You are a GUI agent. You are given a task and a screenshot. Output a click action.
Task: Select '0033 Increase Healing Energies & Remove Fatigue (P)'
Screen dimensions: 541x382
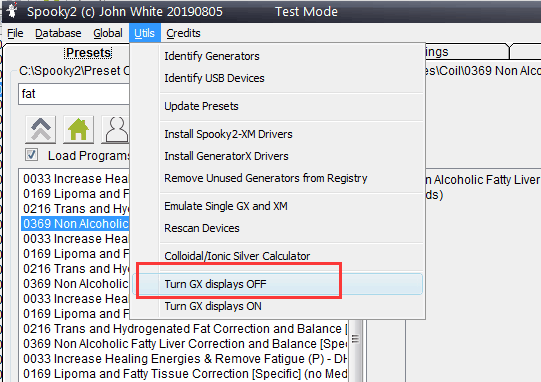(x=184, y=359)
